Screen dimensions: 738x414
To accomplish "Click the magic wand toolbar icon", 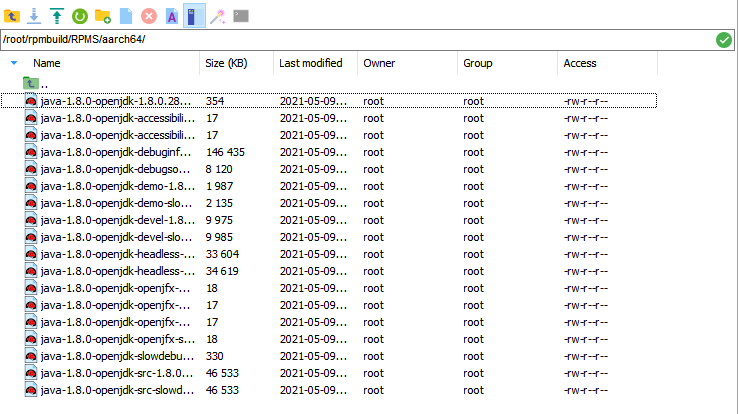I will tap(217, 15).
